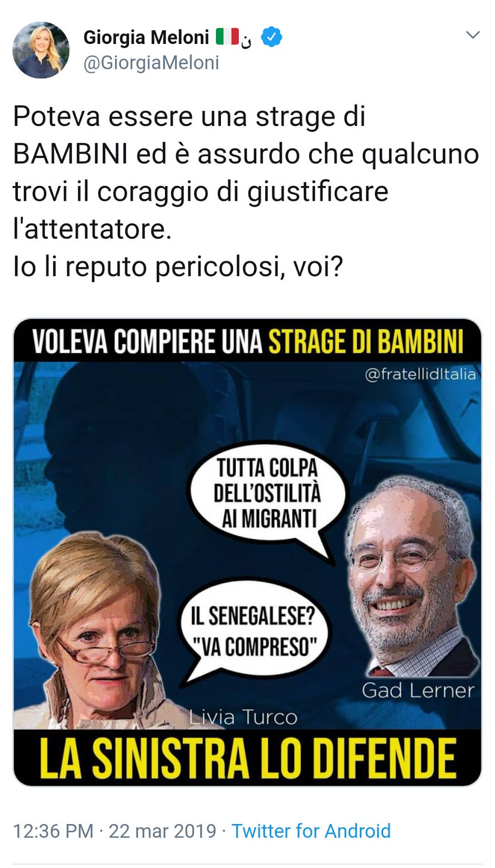Image resolution: width=495 pixels, height=868 pixels.
Task: Open the @GiorgiaMeloni handle
Action: click(151, 63)
